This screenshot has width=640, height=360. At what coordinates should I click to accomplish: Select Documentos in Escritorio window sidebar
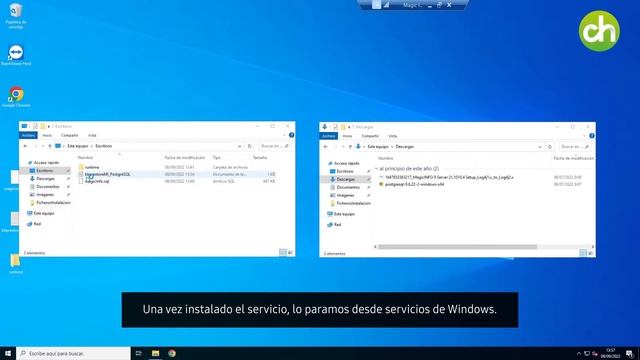(x=47, y=187)
